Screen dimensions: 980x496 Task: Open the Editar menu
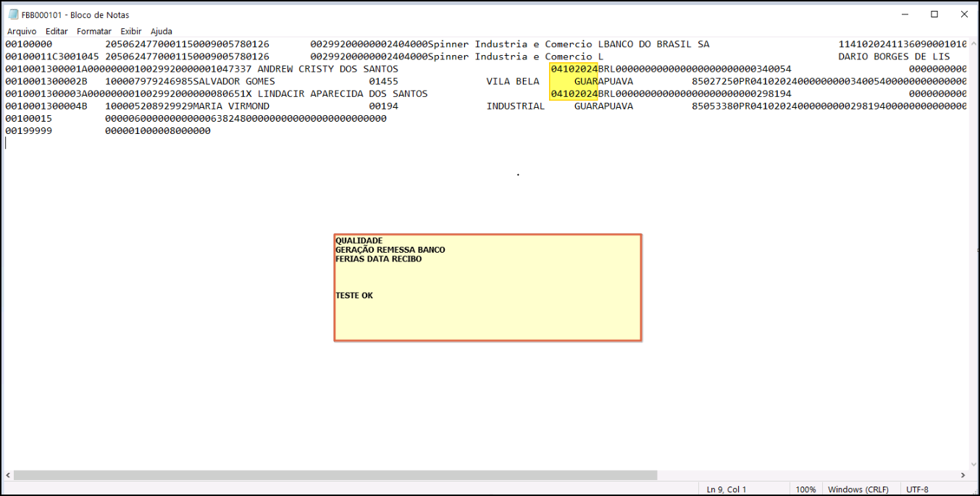[56, 31]
